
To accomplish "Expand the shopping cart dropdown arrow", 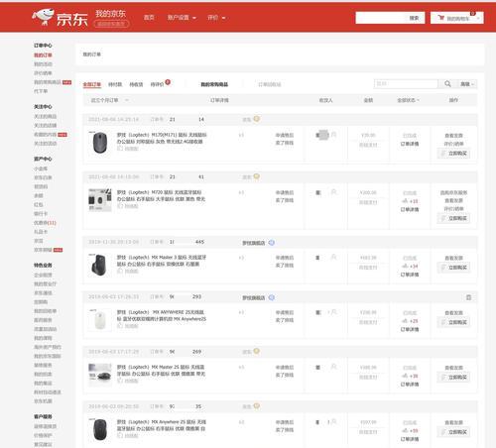I will 478,18.
